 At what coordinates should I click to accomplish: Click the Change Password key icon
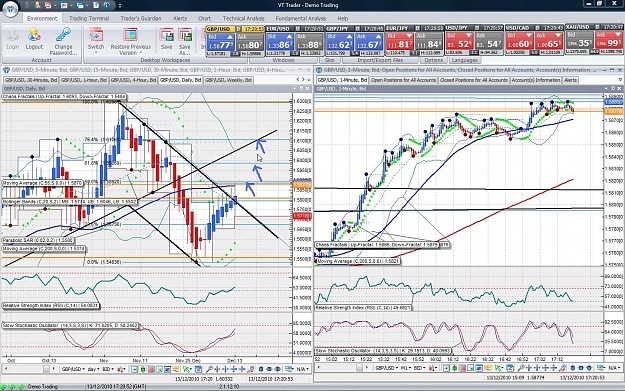tap(63, 35)
